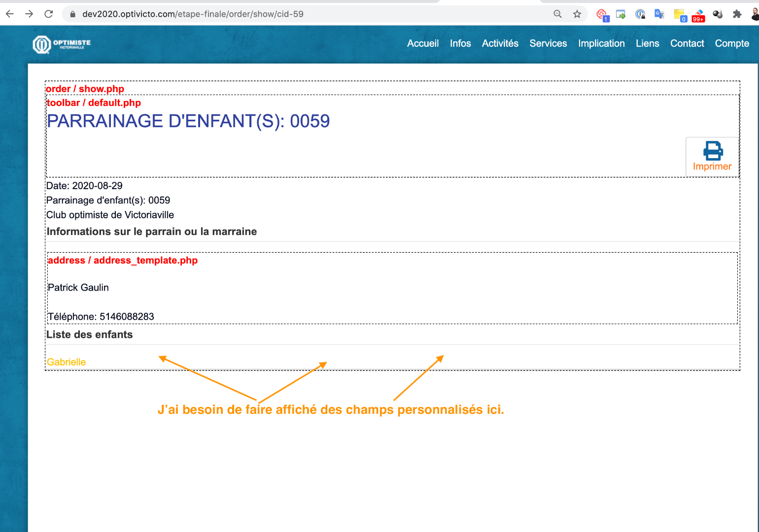Click the name Patrick Gaulin
This screenshot has height=532, width=759.
point(78,288)
